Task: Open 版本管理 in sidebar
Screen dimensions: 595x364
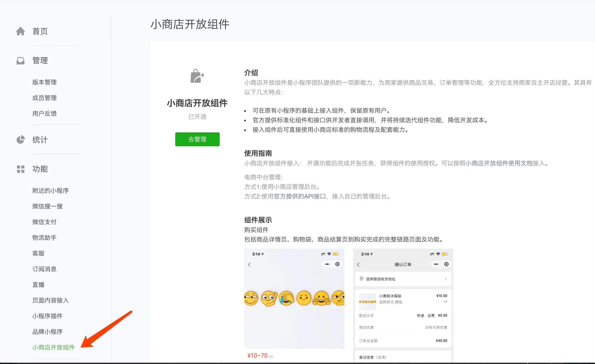Action: click(44, 82)
